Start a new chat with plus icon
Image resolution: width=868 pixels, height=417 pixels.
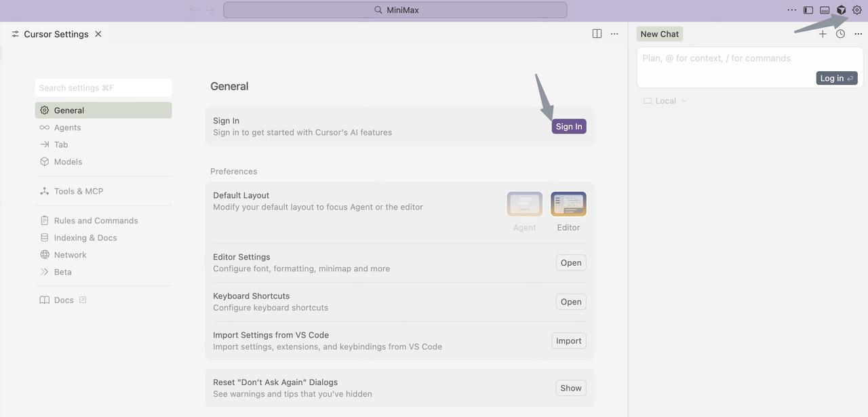click(823, 34)
